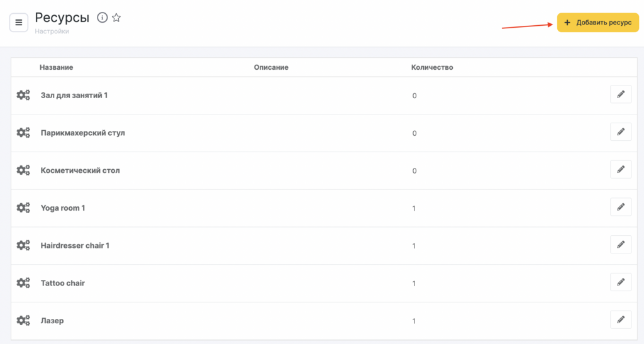The height and width of the screenshot is (344, 644).
Task: Select the Yoga room 1 name
Action: (63, 208)
